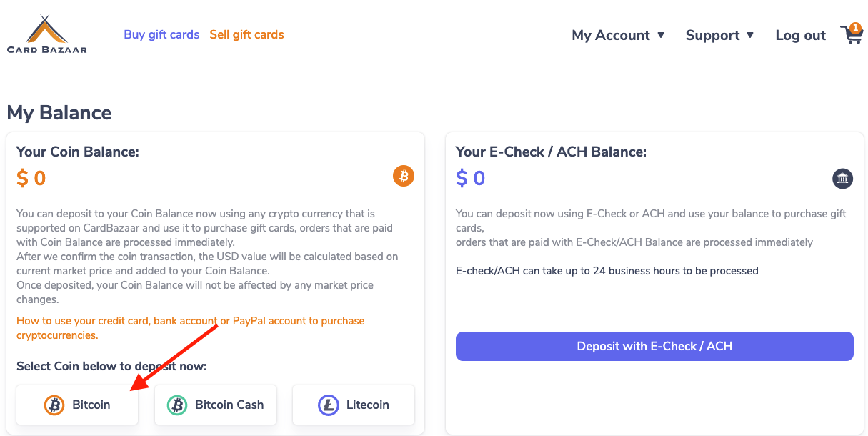
Task: Select Bitcoin Cash as deposit coin
Action: [x=216, y=405]
